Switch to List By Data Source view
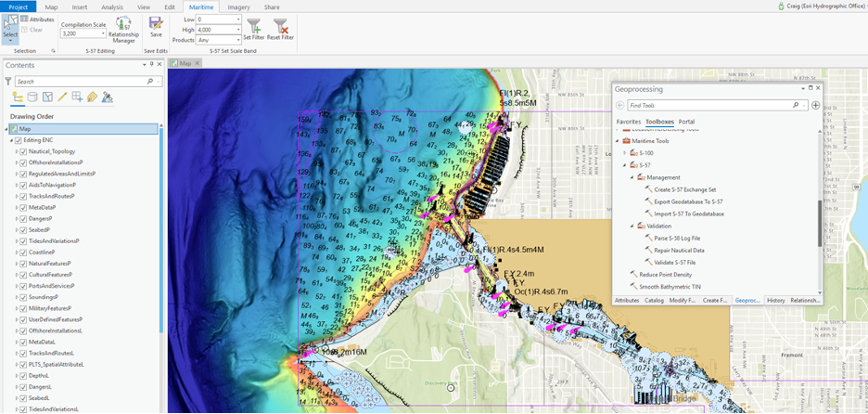Viewport: 868px width, 414px height. pyautogui.click(x=32, y=97)
